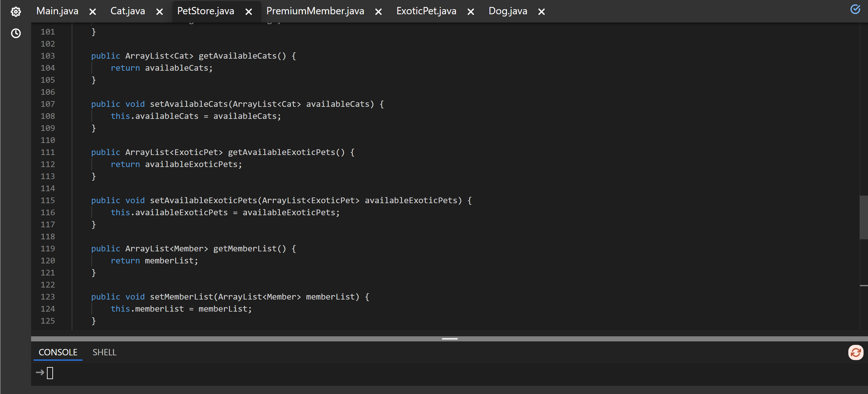
Task: Close the Main.java tab
Action: tap(93, 12)
